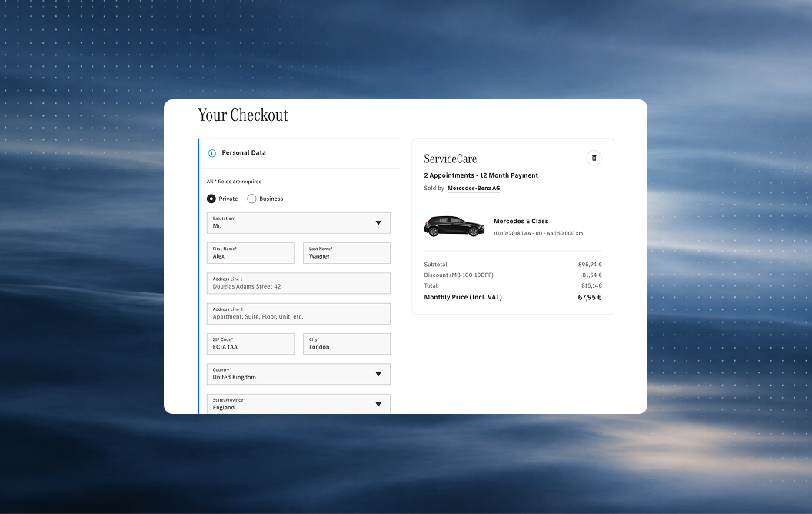Click the Last Name field containing Wagner

click(347, 253)
